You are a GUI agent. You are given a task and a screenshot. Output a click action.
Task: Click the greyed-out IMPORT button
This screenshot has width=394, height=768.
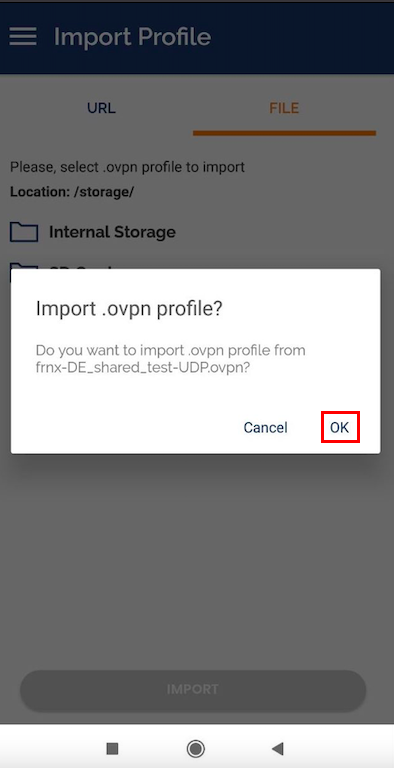(x=193, y=690)
